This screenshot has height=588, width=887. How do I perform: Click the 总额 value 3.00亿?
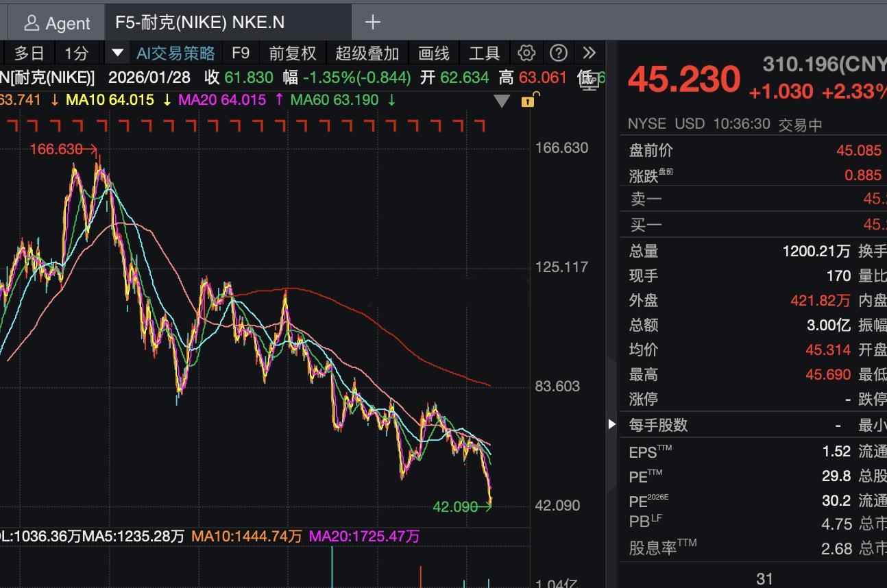829,325
